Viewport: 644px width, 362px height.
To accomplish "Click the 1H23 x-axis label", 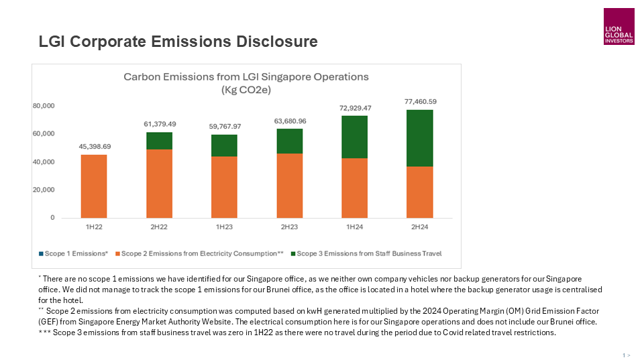I will click(224, 227).
